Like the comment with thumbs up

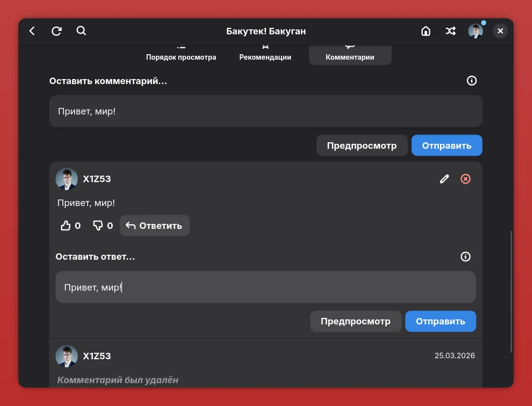[x=66, y=226]
